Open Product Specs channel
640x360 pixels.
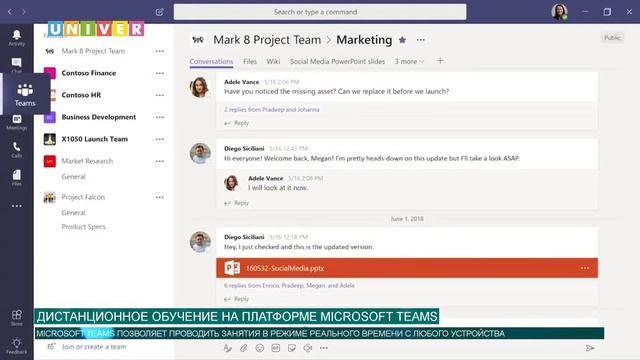point(83,227)
